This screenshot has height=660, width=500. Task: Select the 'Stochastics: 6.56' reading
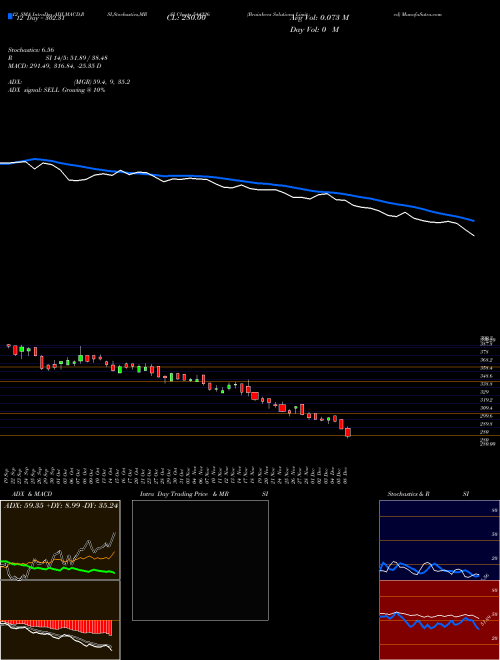click(31, 50)
